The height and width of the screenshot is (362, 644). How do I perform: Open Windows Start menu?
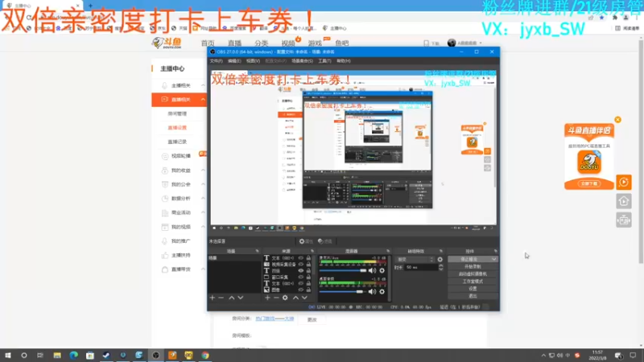[8, 355]
